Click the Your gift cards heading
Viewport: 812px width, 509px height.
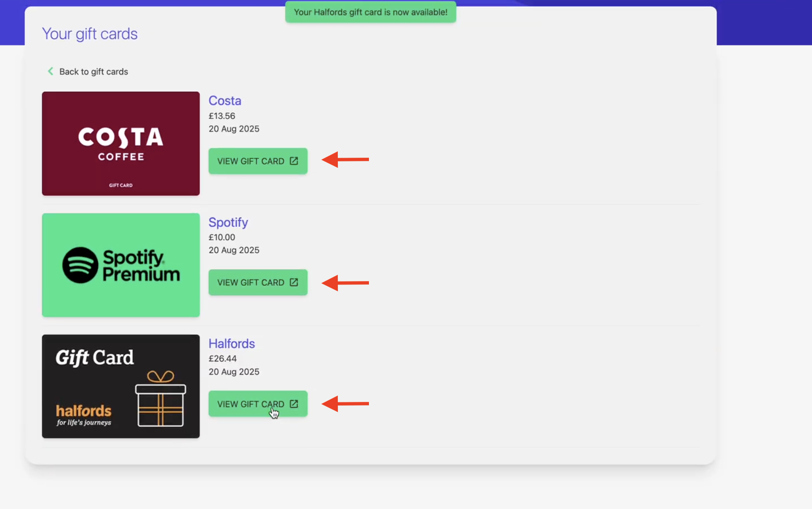90,34
